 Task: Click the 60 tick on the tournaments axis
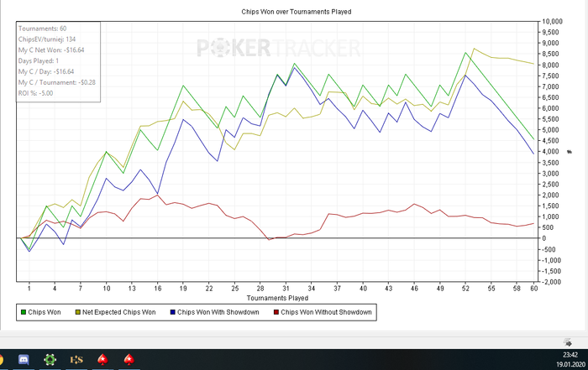coord(533,289)
